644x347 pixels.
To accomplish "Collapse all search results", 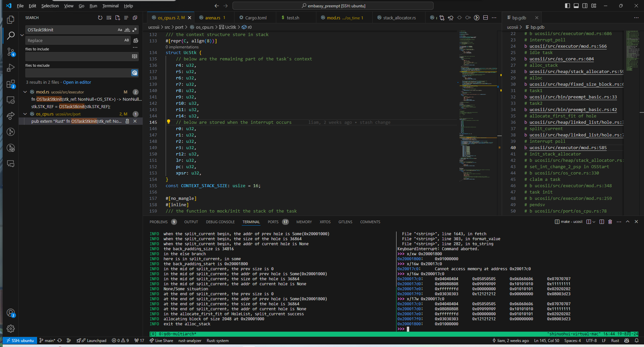I will [135, 18].
